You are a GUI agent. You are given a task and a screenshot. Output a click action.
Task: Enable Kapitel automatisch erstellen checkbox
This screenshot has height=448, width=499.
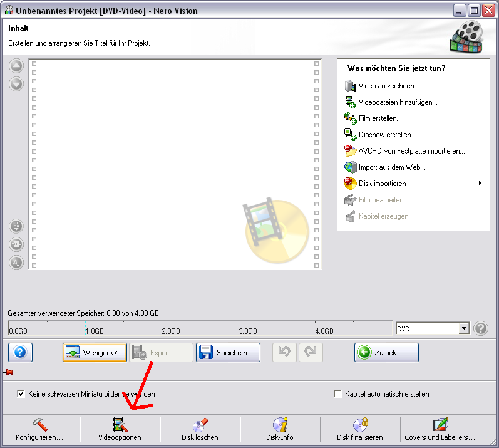(339, 394)
